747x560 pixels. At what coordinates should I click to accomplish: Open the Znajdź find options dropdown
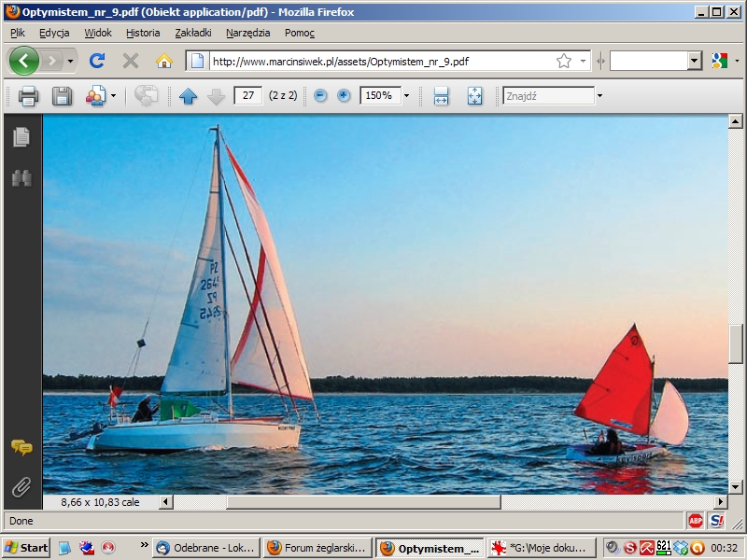[599, 96]
